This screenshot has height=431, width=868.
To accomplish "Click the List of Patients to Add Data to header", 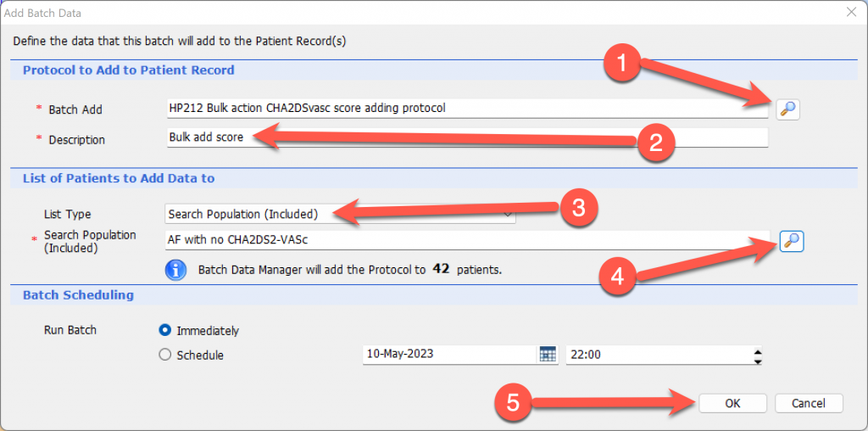I will (119, 178).
